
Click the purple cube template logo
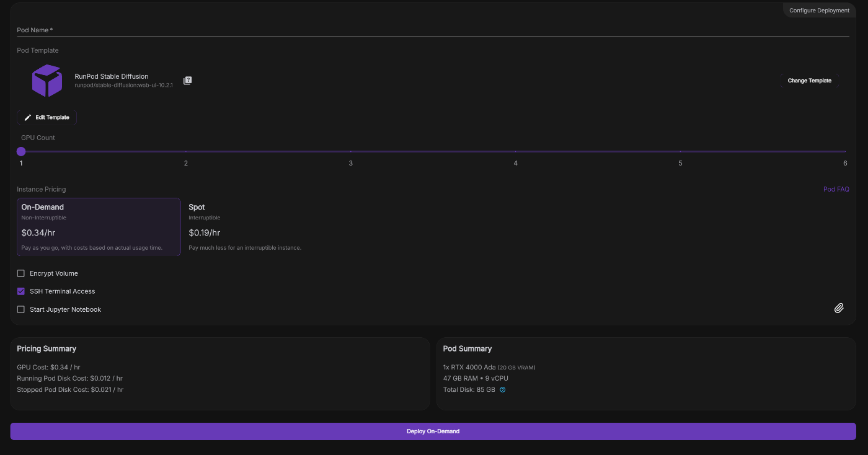(x=47, y=81)
